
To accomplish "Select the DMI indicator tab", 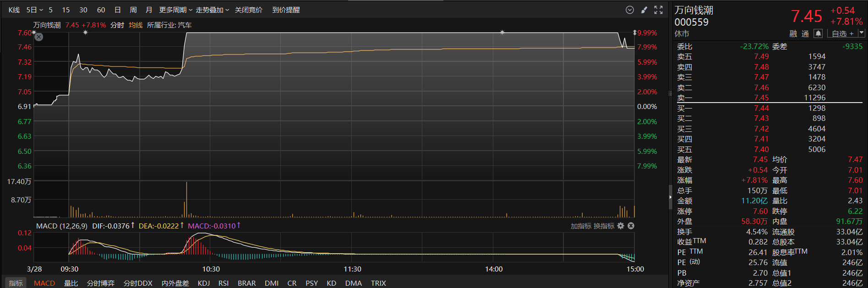I will [272, 283].
